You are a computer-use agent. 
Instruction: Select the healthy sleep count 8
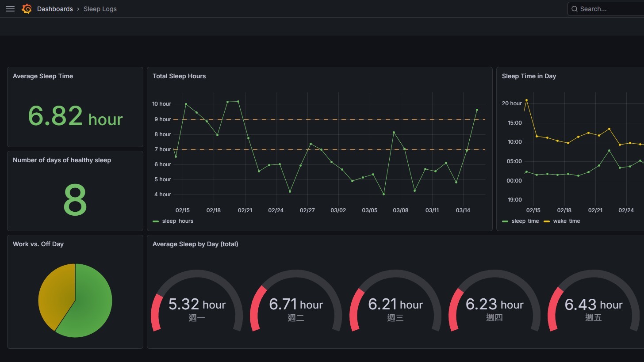(x=75, y=200)
